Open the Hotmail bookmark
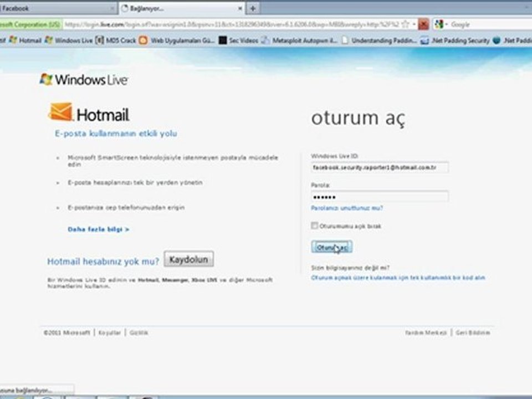Viewport: 532px width, 399px height. tap(25, 40)
